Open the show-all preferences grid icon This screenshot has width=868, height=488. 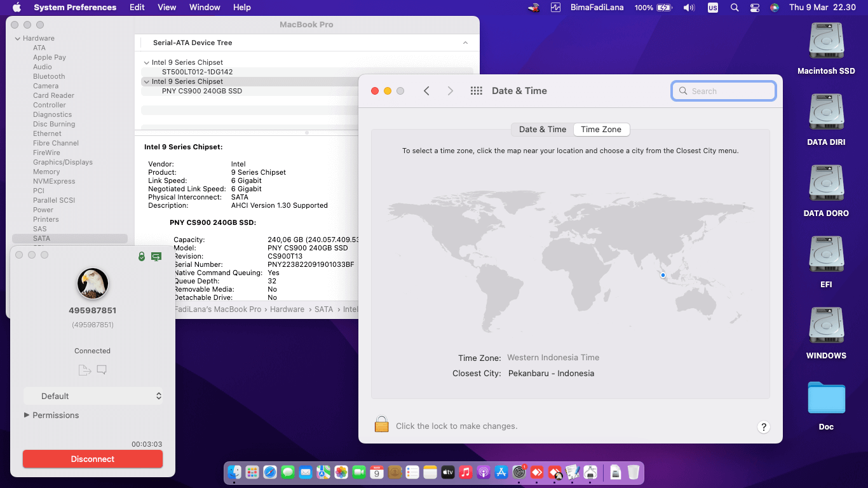pyautogui.click(x=476, y=91)
